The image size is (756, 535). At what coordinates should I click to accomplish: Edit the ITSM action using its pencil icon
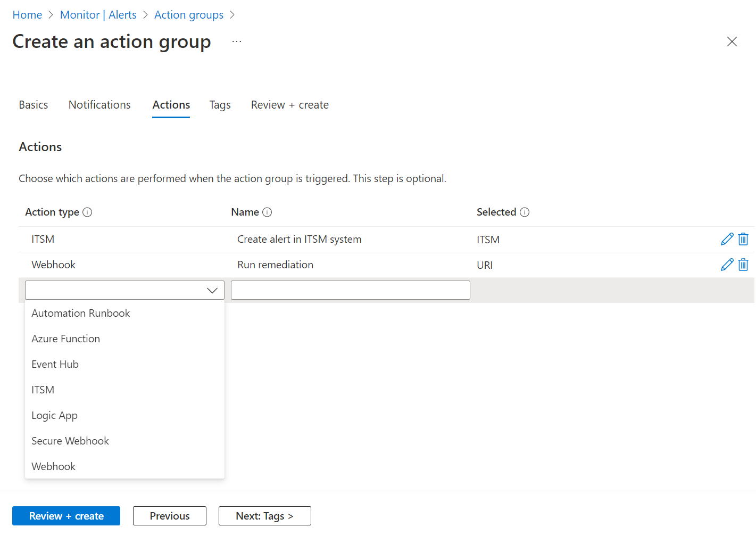click(727, 238)
